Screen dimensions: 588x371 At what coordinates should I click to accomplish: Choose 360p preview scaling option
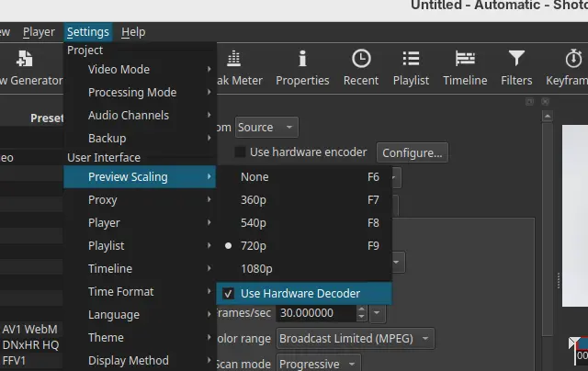click(x=254, y=199)
